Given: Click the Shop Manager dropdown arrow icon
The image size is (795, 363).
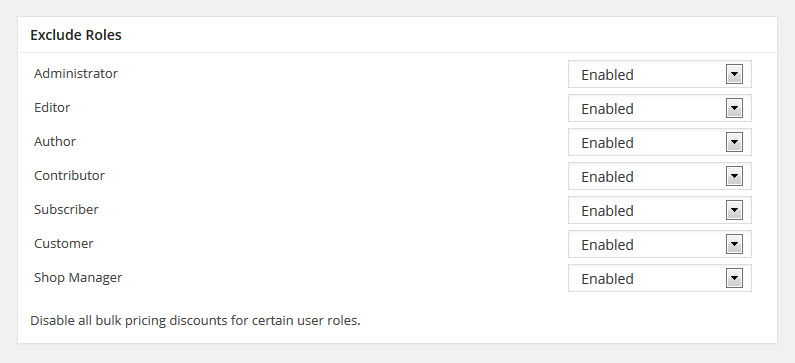Looking at the screenshot, I should tap(734, 278).
